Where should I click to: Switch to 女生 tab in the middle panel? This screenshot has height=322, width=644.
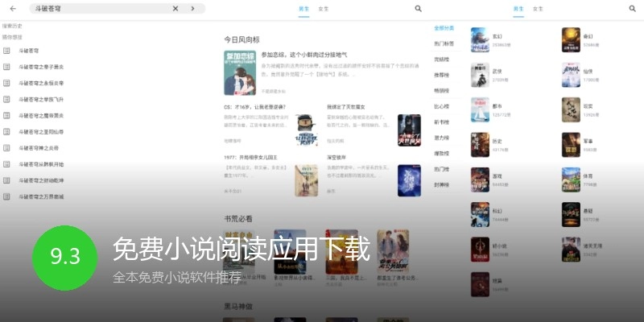tap(323, 9)
